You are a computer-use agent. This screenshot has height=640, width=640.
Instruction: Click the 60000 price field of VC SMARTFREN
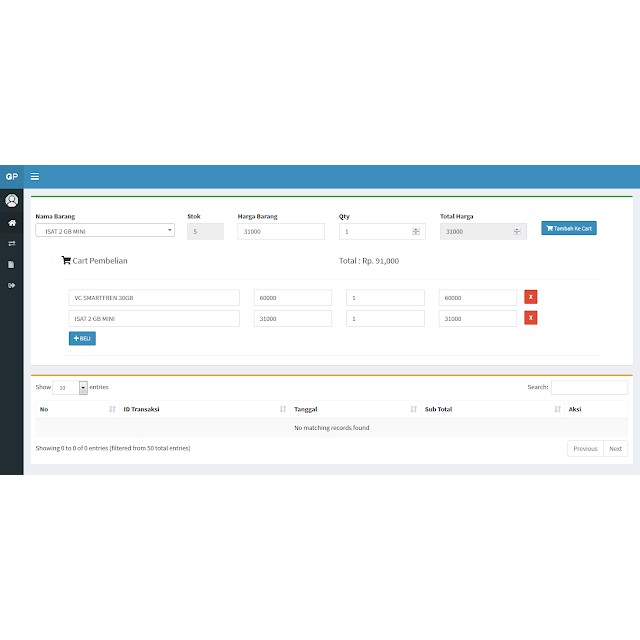(293, 298)
